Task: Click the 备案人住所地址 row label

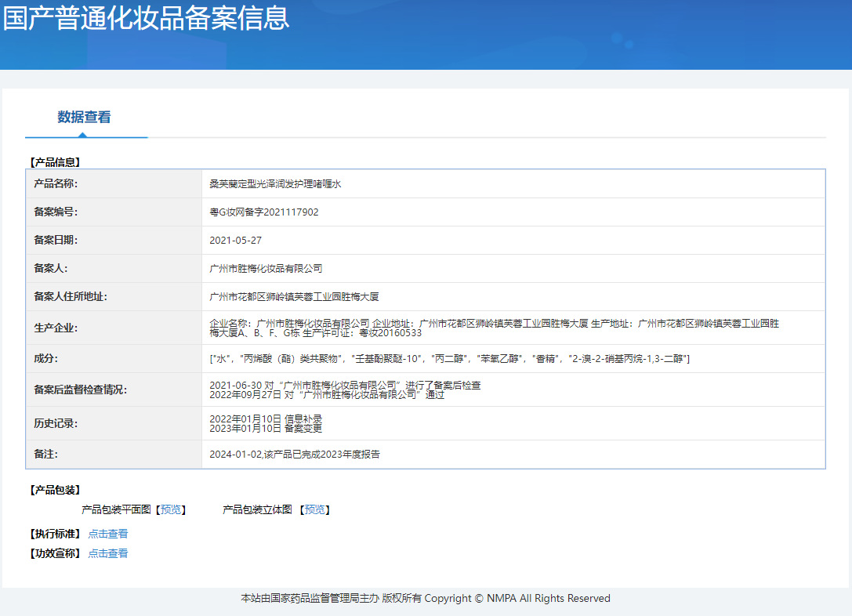Action: 71,297
